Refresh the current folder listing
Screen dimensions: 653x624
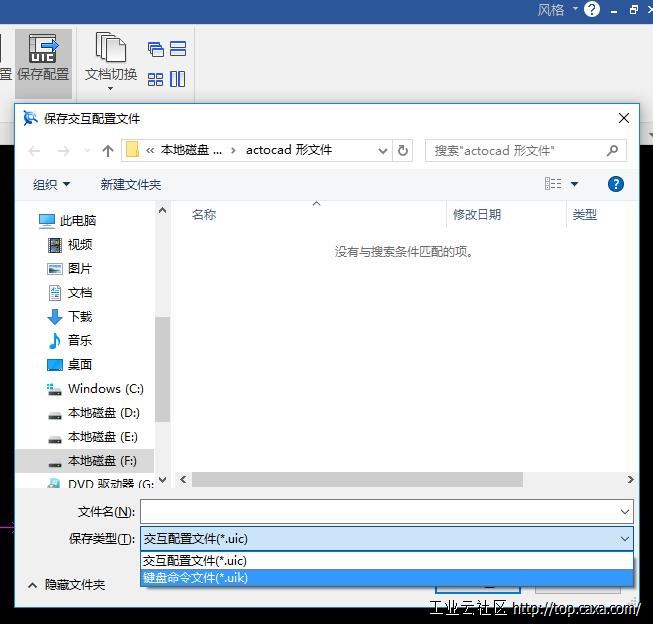(403, 151)
